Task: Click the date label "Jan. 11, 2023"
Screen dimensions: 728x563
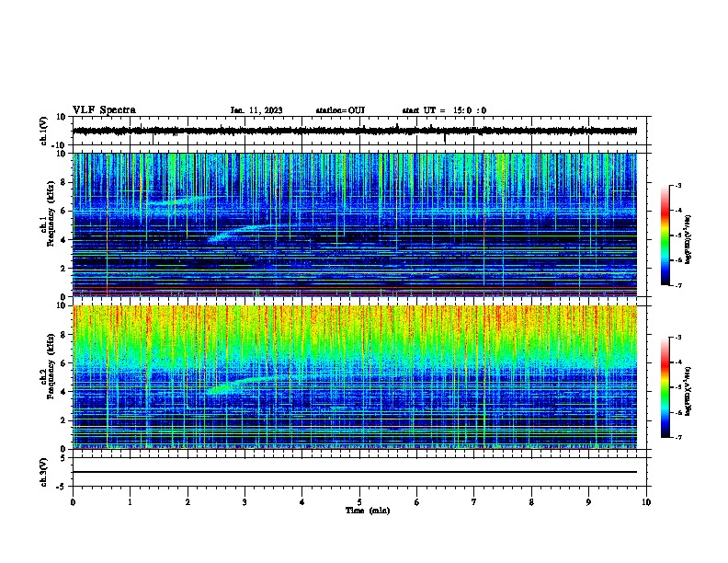Action: [x=256, y=110]
